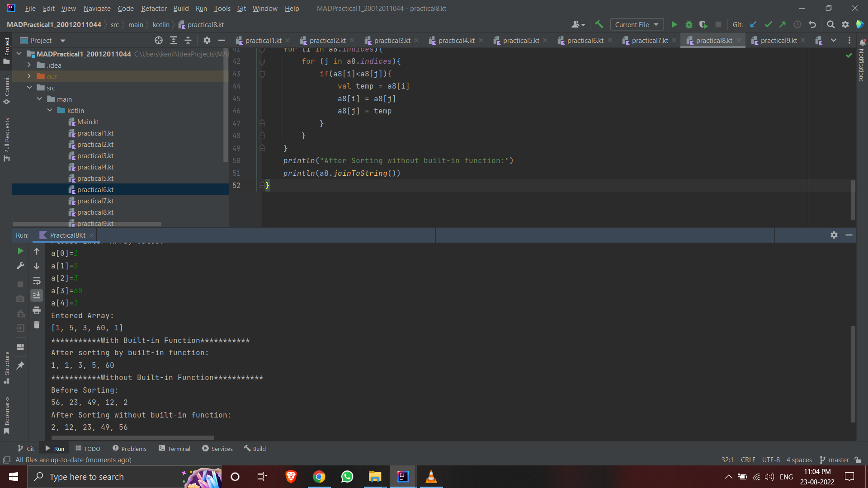This screenshot has width=868, height=488.
Task: Clear all console output
Action: (x=37, y=324)
